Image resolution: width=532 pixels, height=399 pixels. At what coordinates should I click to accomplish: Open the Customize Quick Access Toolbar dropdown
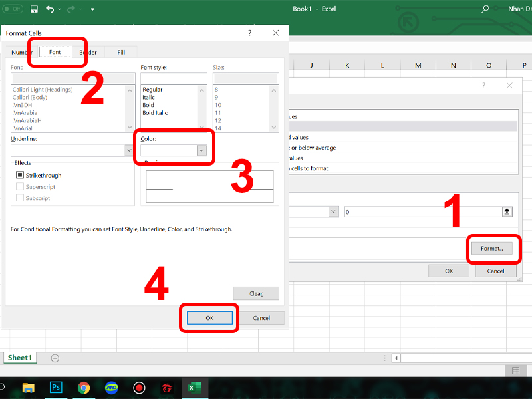(92, 9)
